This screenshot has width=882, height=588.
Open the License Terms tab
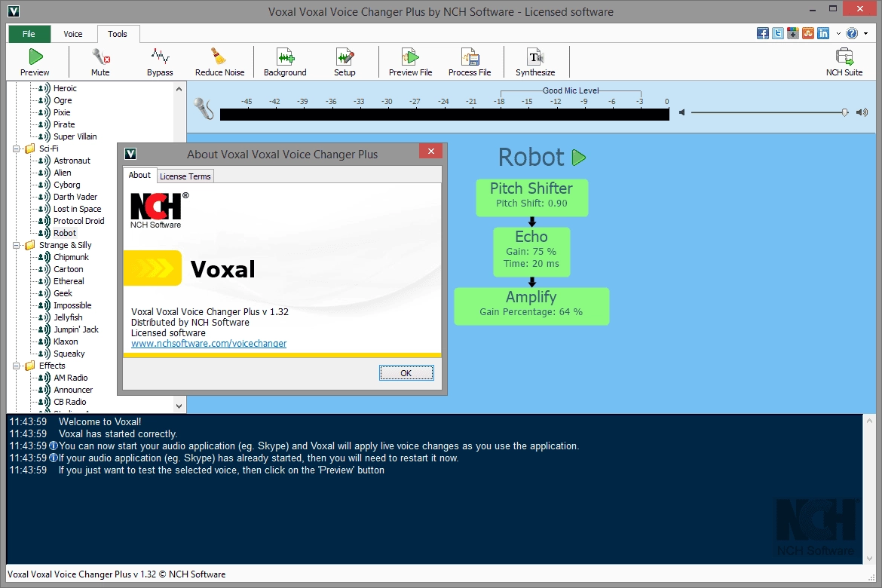185,176
